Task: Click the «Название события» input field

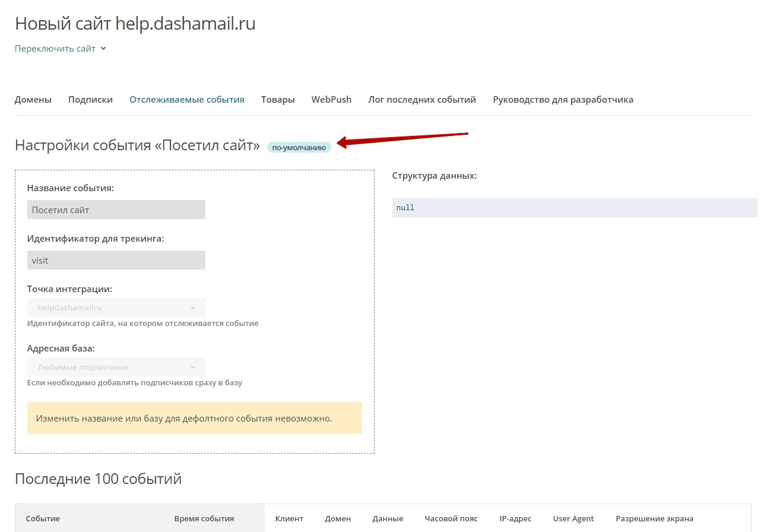Action: (x=116, y=210)
